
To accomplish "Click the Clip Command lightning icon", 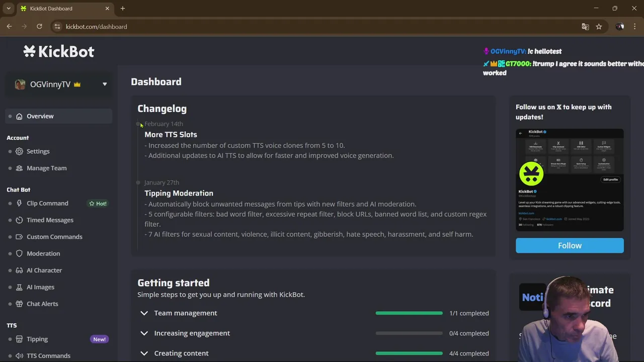I will click(19, 203).
